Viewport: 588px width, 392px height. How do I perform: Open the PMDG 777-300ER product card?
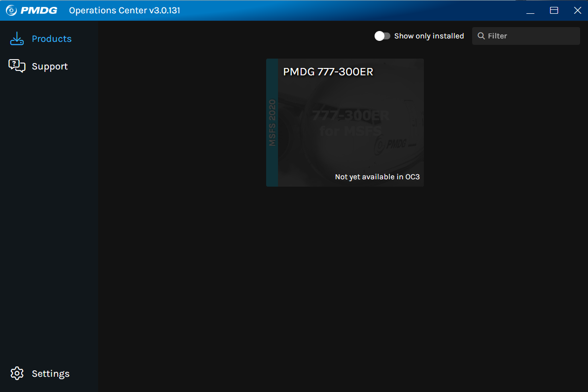(345, 122)
